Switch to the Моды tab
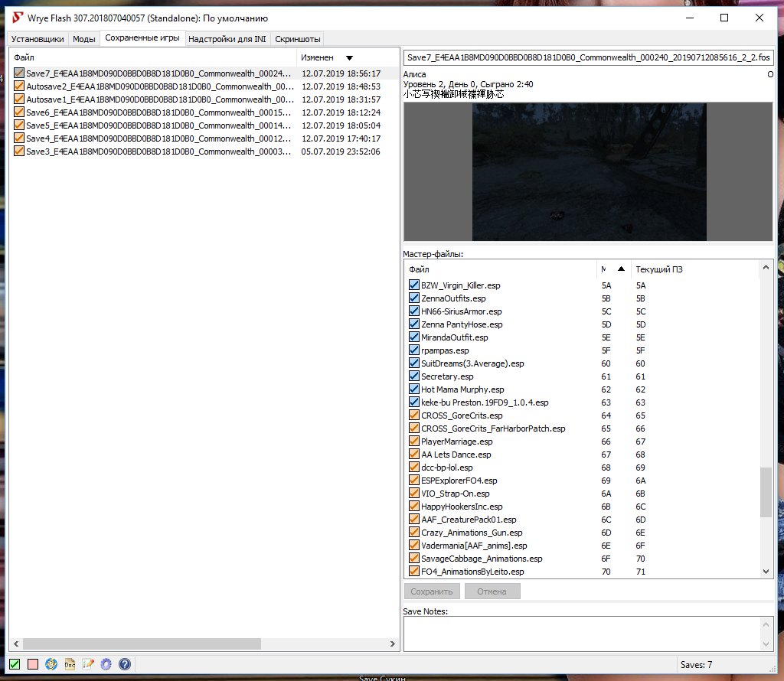The width and height of the screenshot is (784, 681). tap(84, 39)
